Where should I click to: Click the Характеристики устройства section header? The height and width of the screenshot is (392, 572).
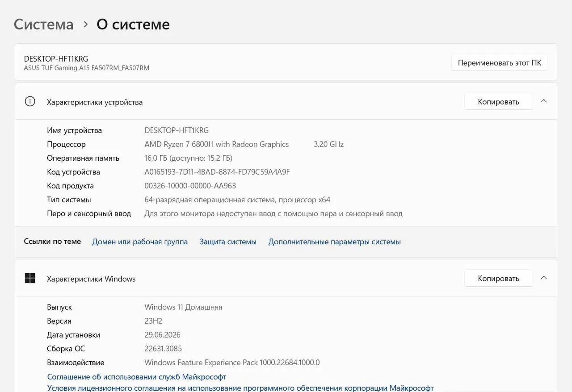286,101
